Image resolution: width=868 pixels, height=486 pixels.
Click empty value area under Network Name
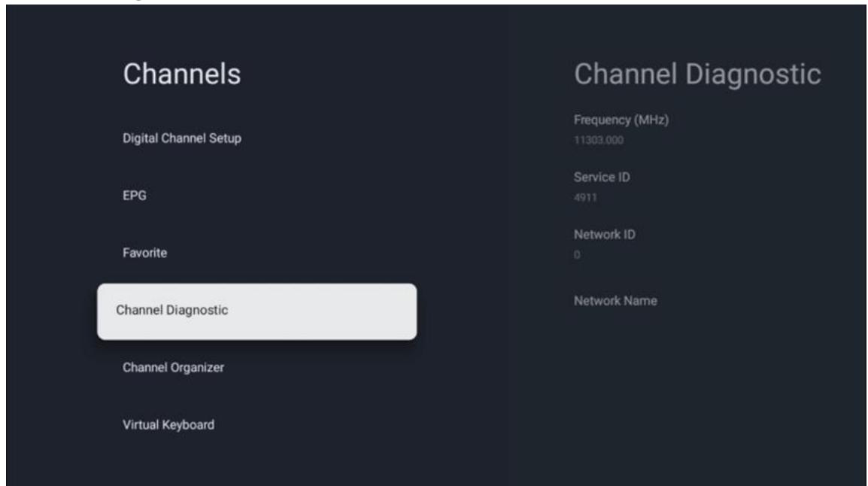tap(615, 323)
